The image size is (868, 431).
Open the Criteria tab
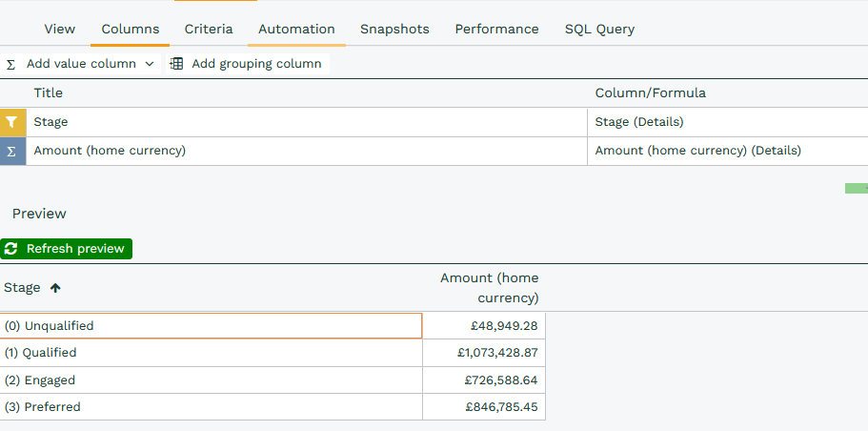[209, 30]
